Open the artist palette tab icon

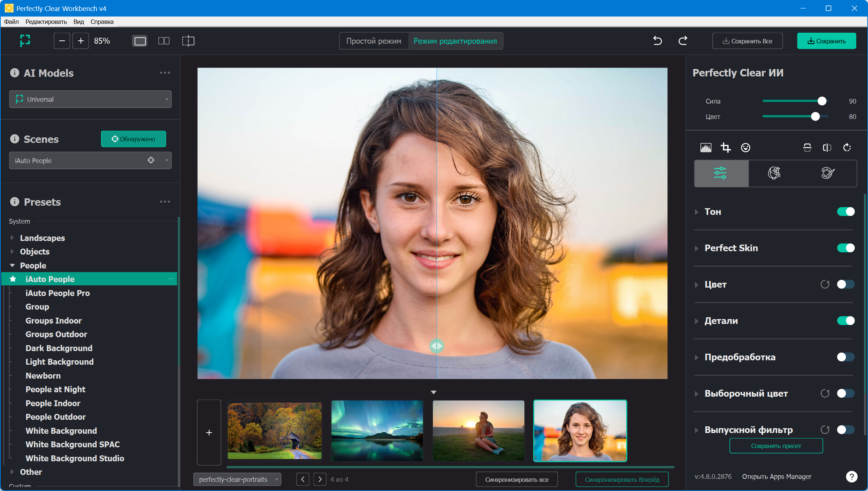pos(828,173)
